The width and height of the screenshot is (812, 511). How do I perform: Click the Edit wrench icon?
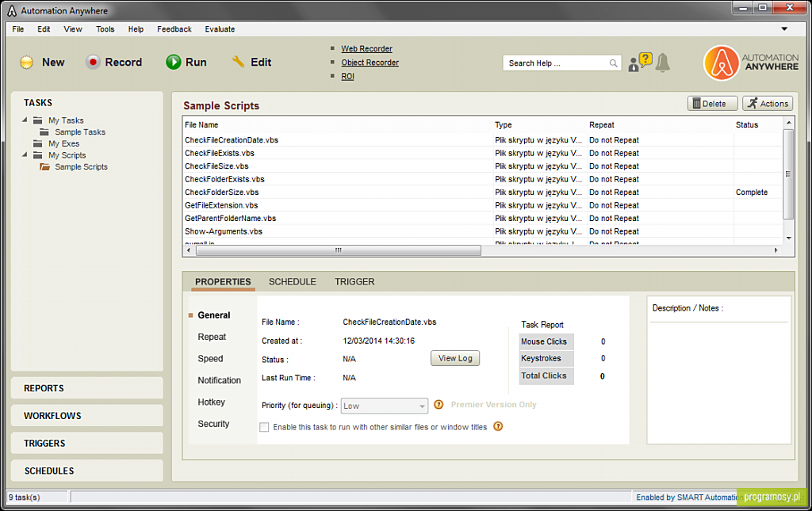(x=238, y=62)
